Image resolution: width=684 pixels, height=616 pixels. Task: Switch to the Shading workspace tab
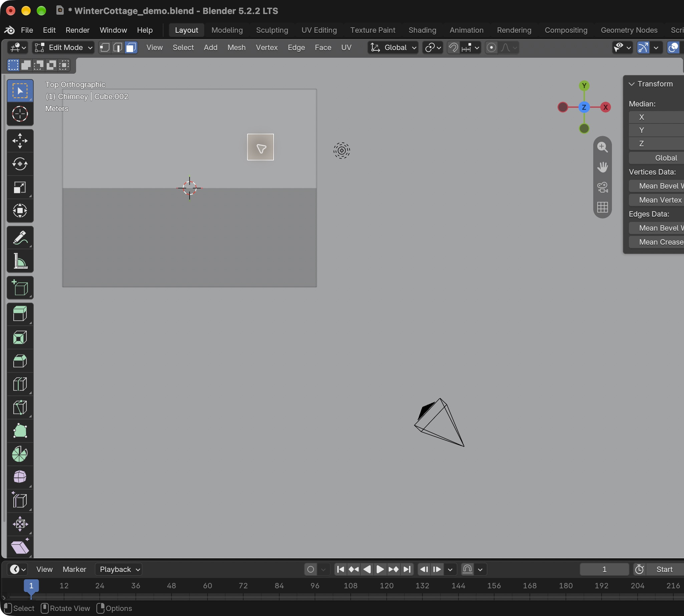[422, 30]
